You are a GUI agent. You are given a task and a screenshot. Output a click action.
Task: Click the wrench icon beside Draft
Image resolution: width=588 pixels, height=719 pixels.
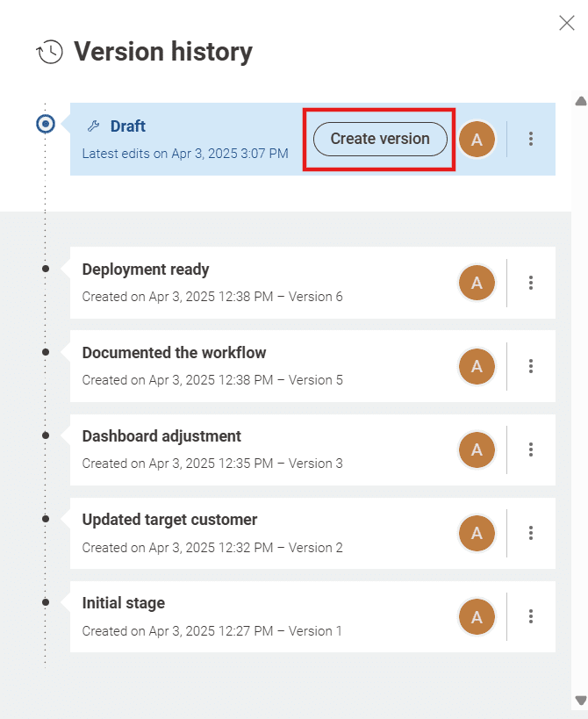[94, 126]
